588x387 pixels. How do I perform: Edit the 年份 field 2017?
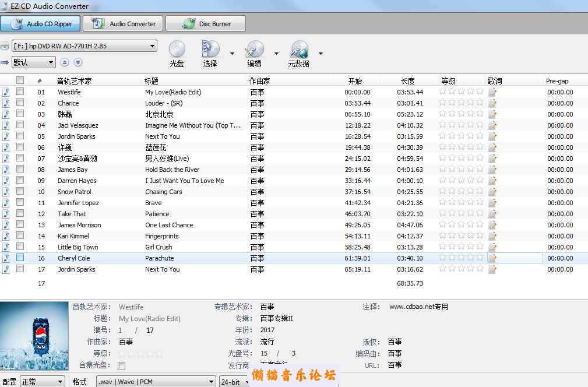[267, 330]
